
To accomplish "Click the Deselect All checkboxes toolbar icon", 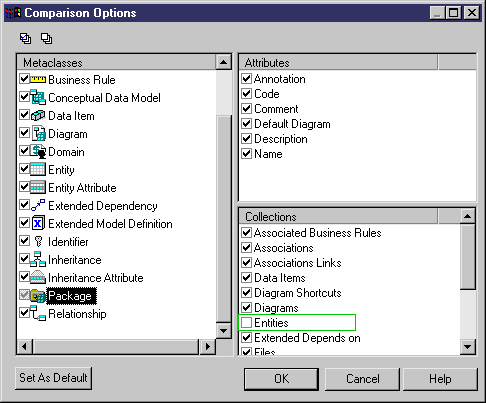I will (46, 38).
